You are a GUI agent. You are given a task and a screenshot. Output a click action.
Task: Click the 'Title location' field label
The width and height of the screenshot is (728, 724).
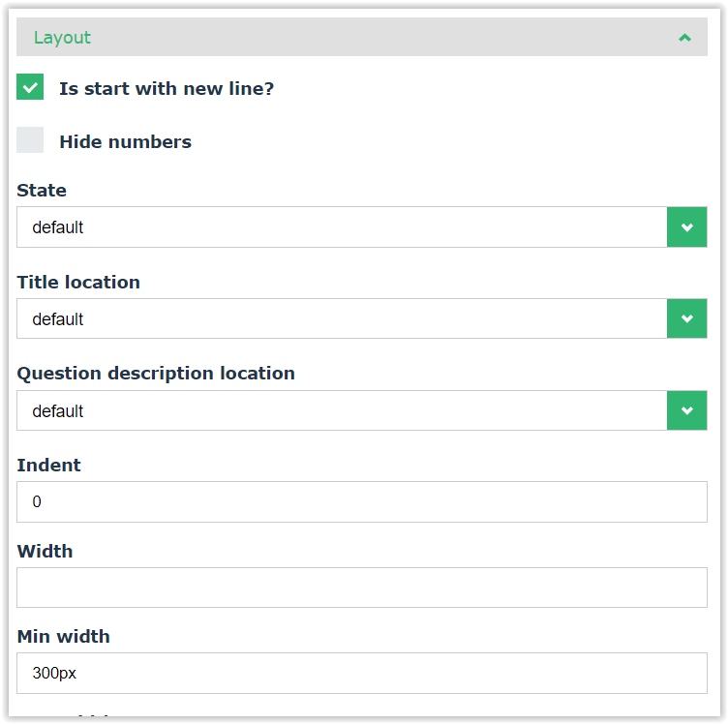click(x=78, y=283)
